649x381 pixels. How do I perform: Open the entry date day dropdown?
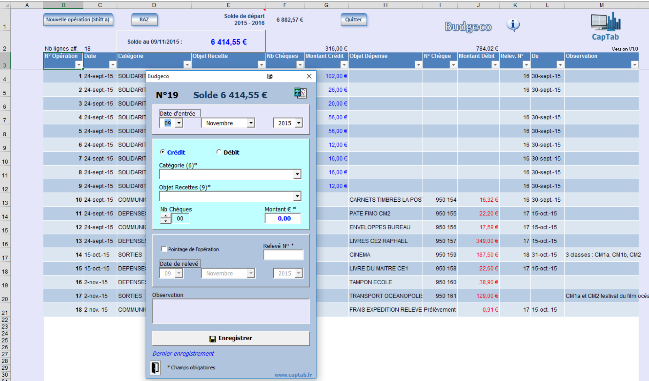point(178,123)
